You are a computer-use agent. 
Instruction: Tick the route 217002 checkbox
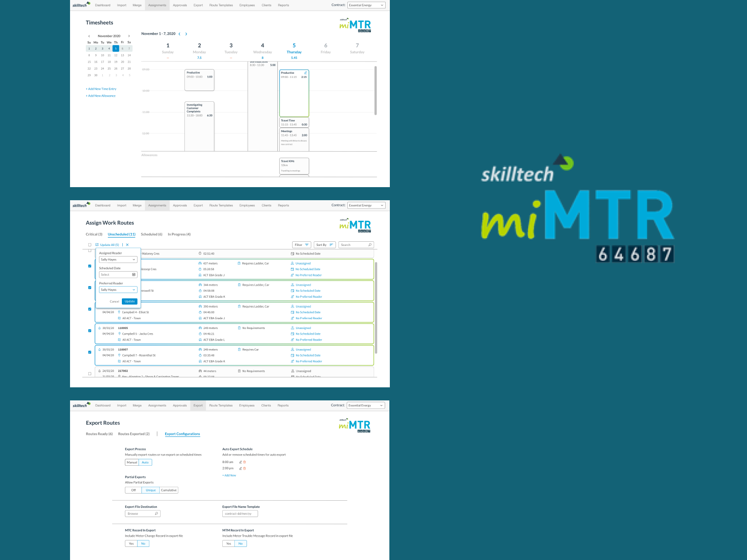click(90, 373)
